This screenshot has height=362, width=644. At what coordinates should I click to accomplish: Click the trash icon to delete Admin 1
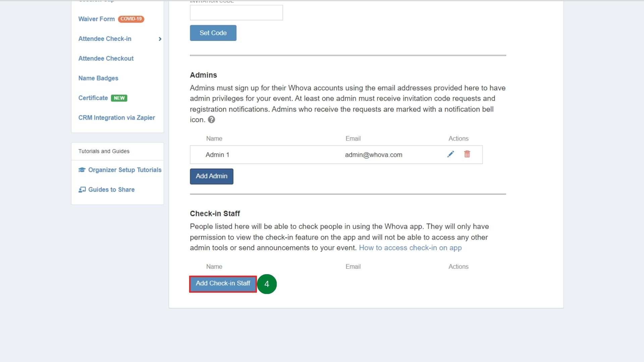[x=467, y=154]
